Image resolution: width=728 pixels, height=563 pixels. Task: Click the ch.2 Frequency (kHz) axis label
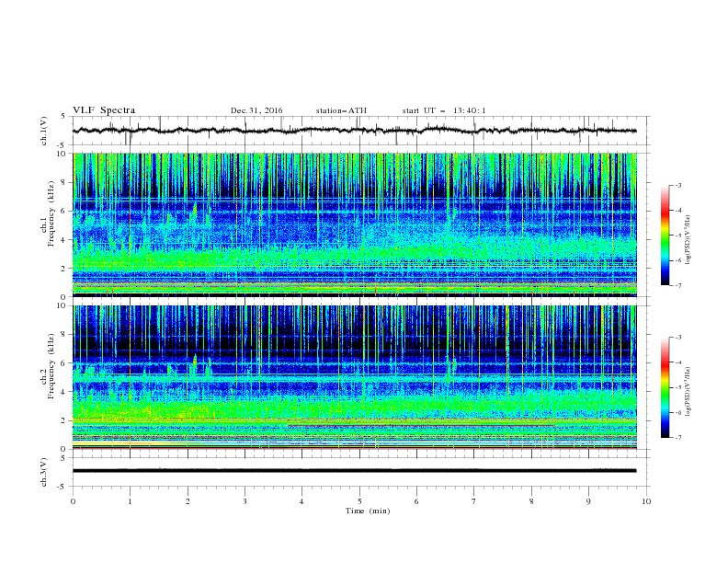click(x=47, y=366)
